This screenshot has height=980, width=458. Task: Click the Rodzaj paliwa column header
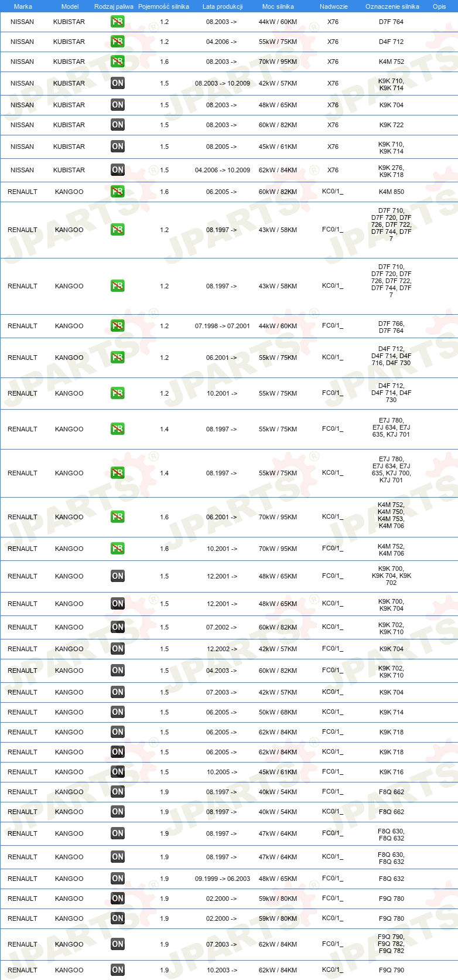point(114,6)
